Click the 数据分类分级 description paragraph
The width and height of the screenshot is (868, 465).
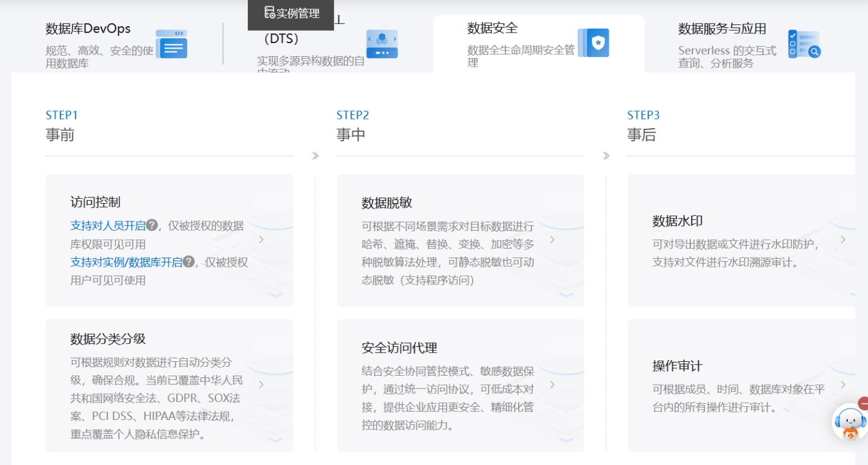click(157, 398)
